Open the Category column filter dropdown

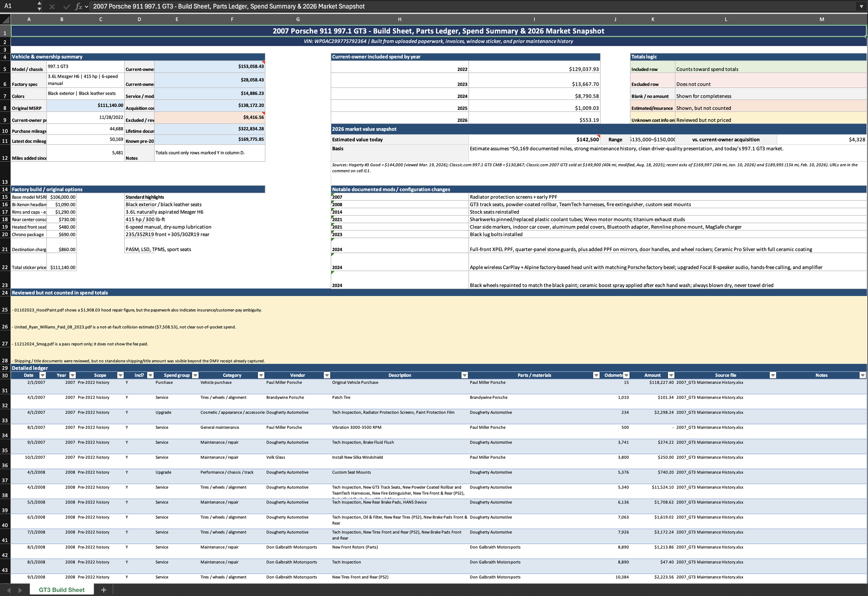click(261, 375)
